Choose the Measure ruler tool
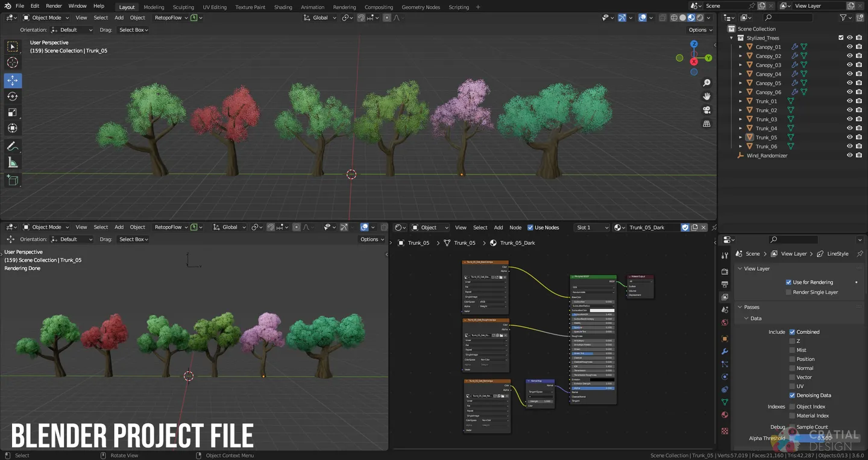This screenshot has width=868, height=460. pyautogui.click(x=13, y=163)
